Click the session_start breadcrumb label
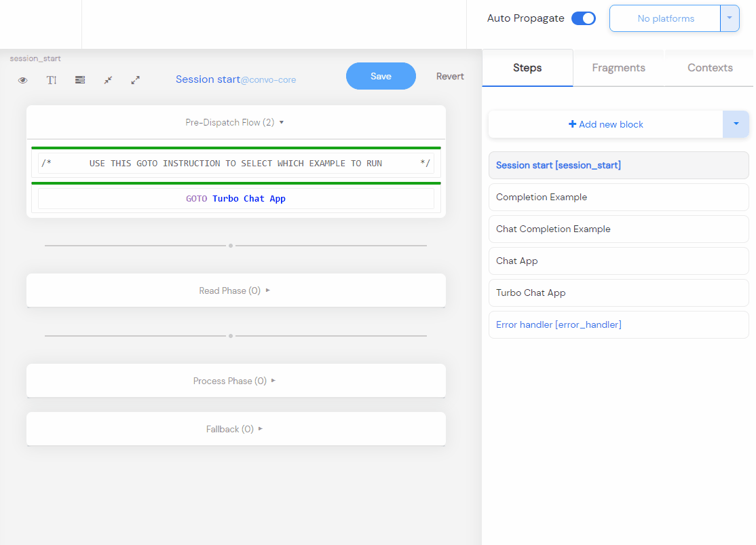This screenshot has width=756, height=545. pos(35,58)
